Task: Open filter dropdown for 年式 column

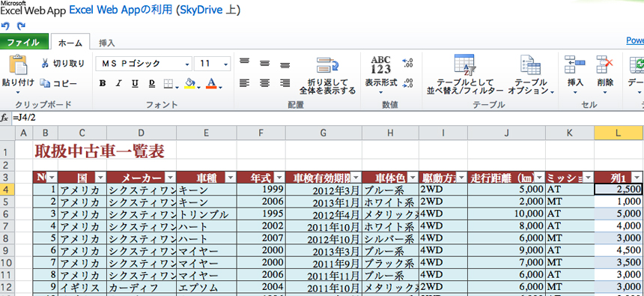Action: click(x=280, y=178)
